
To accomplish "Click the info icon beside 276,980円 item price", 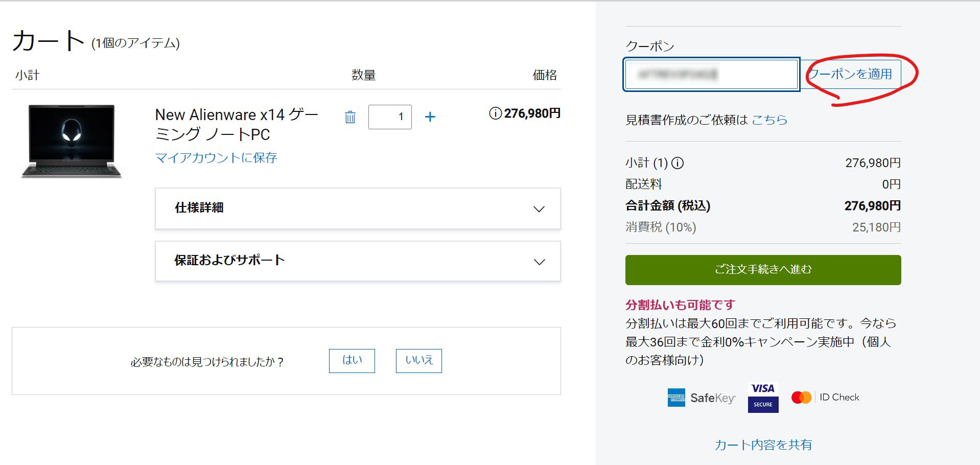I will point(495,113).
